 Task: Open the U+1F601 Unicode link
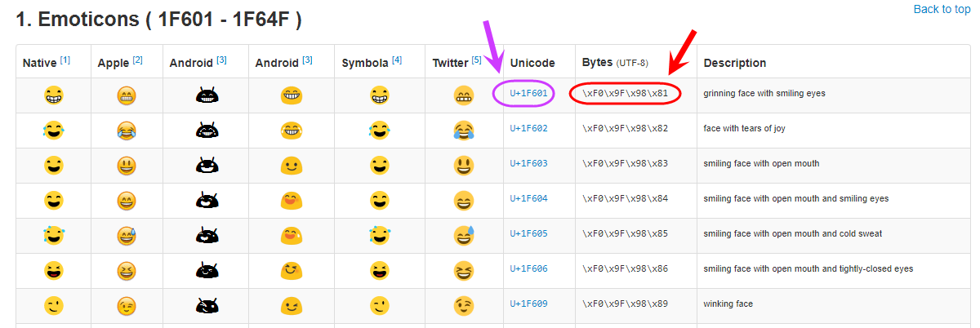(x=528, y=94)
